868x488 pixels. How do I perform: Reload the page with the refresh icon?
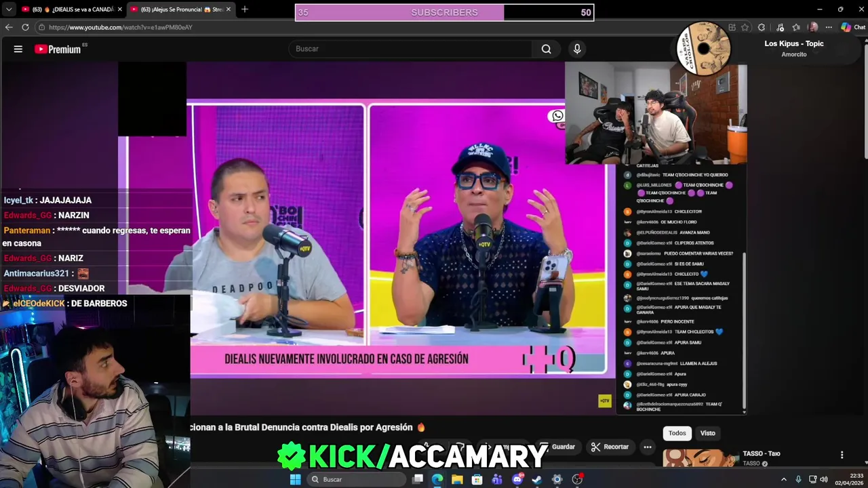coord(25,27)
